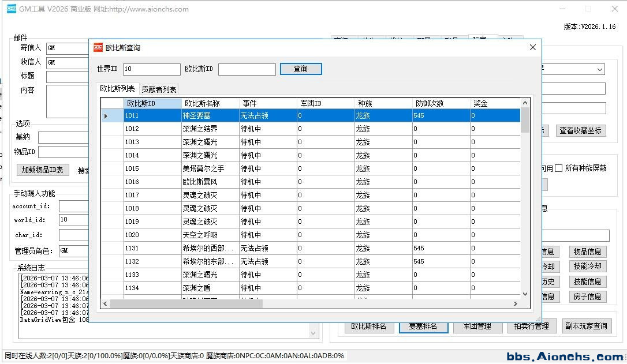Screen dimensions: 627x364
Task: Click the horizontal scrollbar left arrow
Action: [105, 303]
